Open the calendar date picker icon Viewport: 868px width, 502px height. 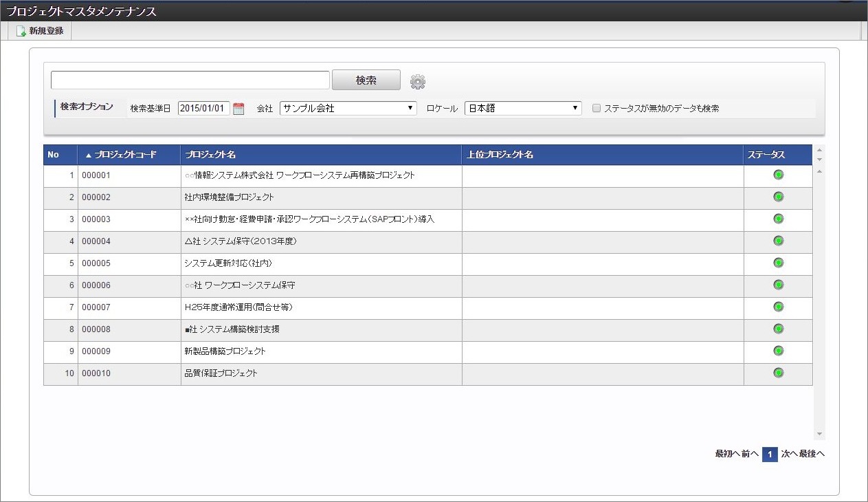(x=238, y=109)
